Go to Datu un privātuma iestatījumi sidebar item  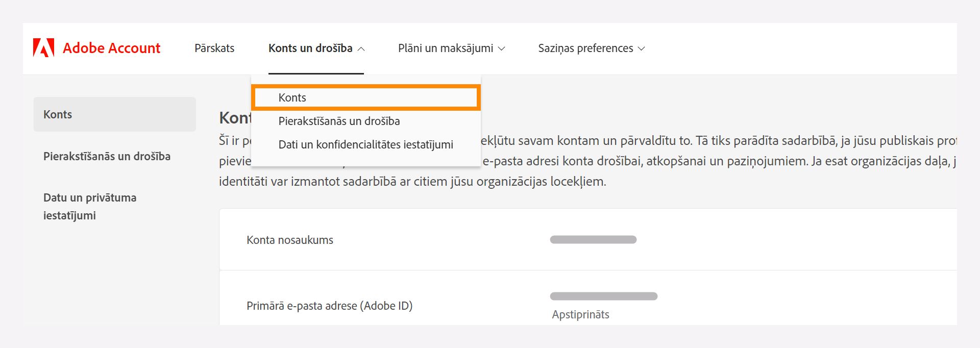89,206
